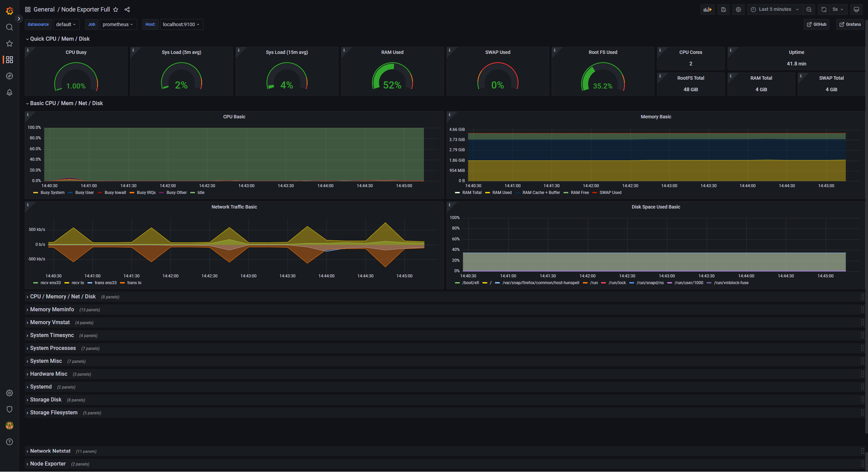This screenshot has height=472, width=868.
Task: Open the Job prometheus dropdown
Action: point(118,24)
